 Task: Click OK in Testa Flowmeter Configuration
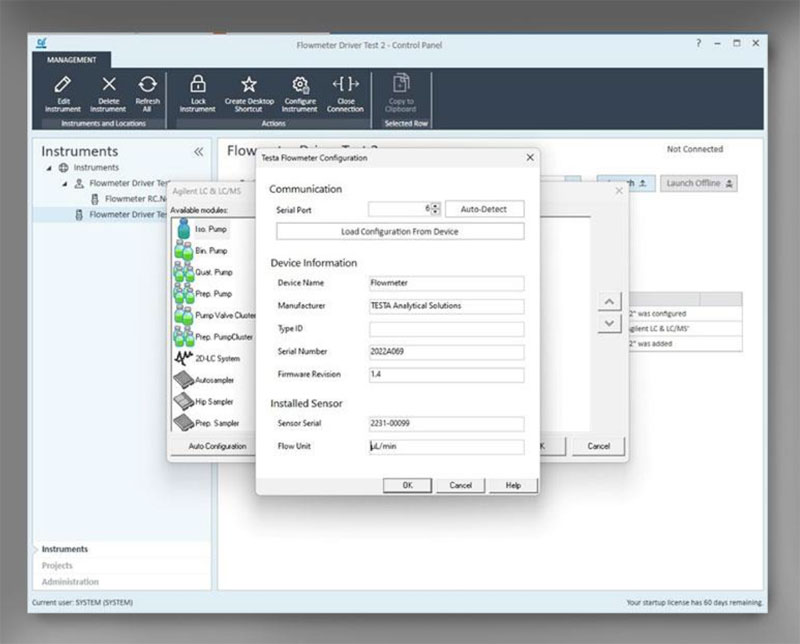[x=407, y=485]
